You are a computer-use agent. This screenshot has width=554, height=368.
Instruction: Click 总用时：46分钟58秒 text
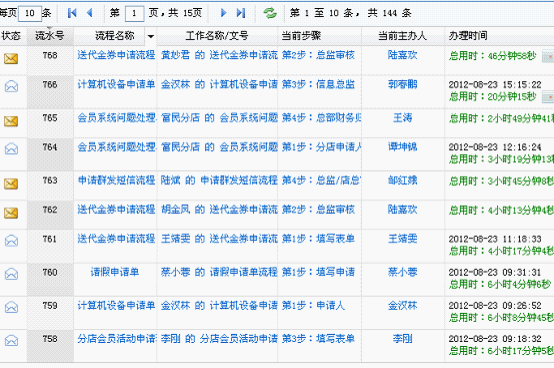tap(493, 56)
